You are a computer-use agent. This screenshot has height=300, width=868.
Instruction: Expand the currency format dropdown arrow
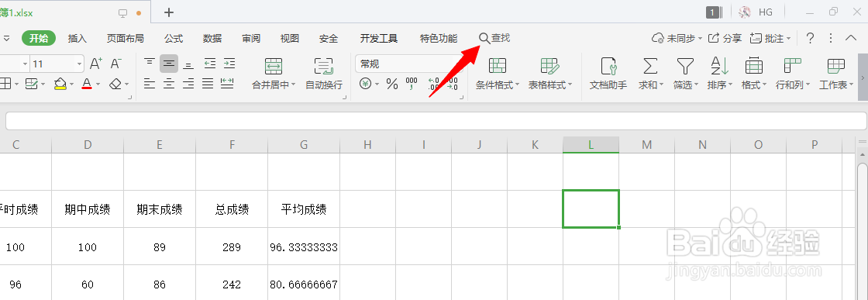[377, 84]
